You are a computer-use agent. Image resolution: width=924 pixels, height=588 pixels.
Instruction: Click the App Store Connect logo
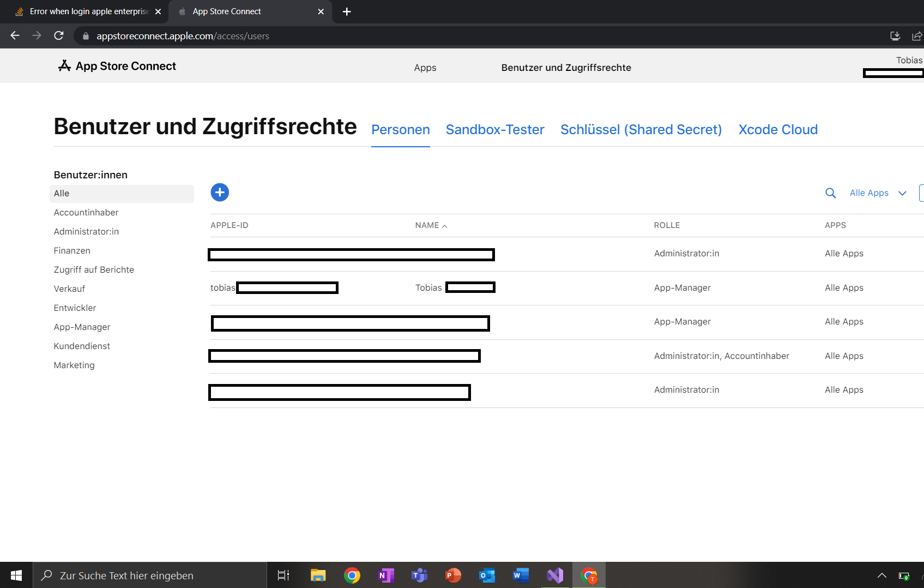pos(117,66)
